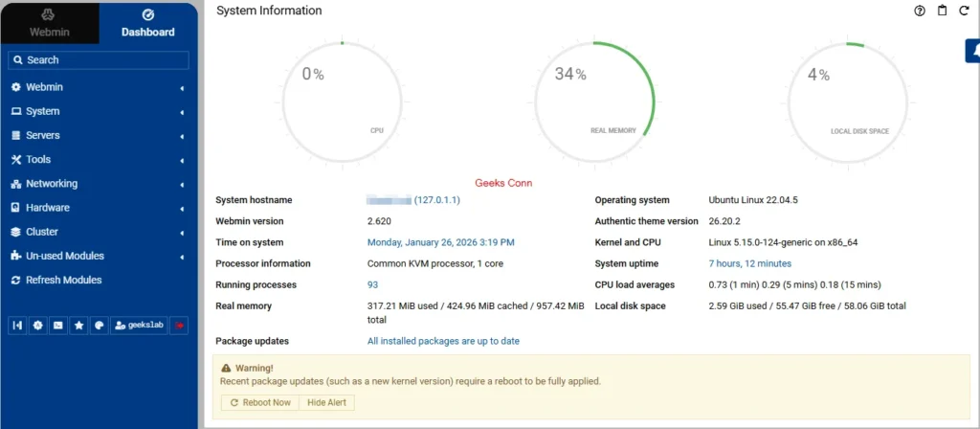Click the Authentic theme version value 26.20.2

pyautogui.click(x=724, y=221)
